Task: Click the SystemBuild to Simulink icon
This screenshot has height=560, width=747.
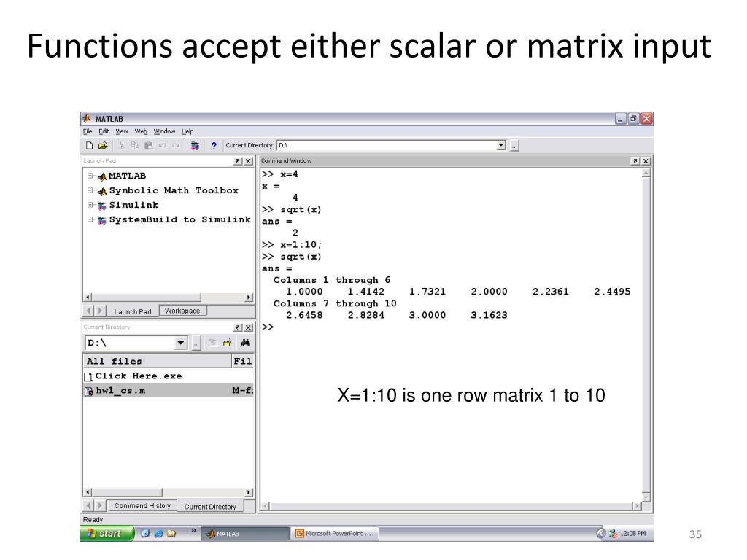Action: tap(102, 220)
